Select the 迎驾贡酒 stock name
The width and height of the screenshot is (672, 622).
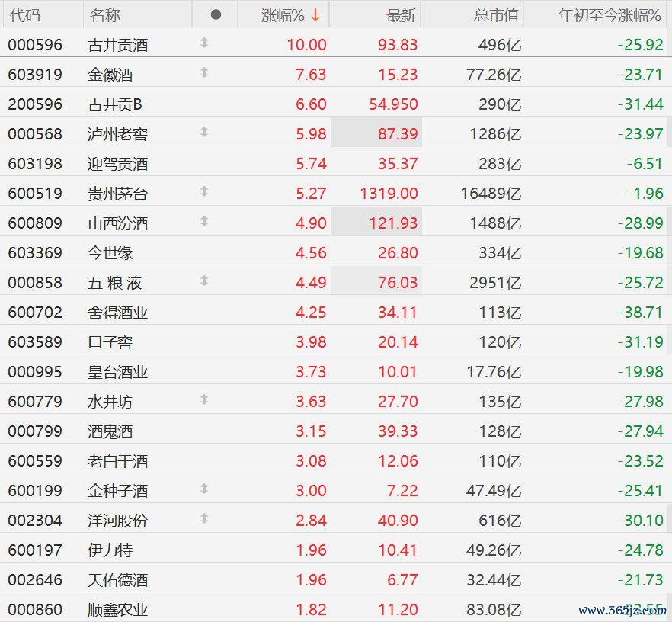(x=118, y=164)
